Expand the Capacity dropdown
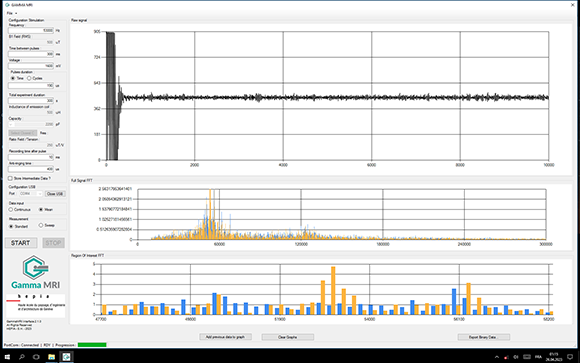The image size is (580, 363). 31,124
